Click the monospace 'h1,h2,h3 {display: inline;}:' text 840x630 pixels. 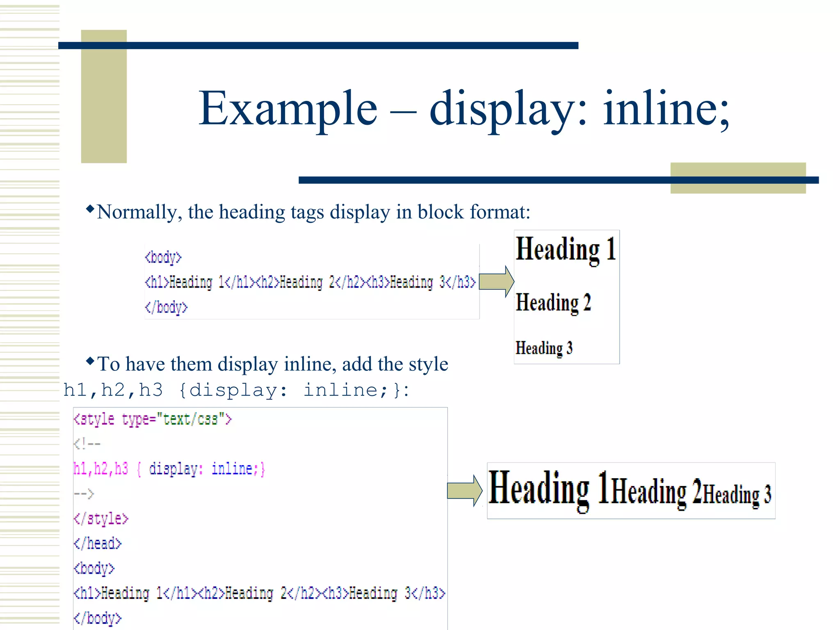pos(236,390)
